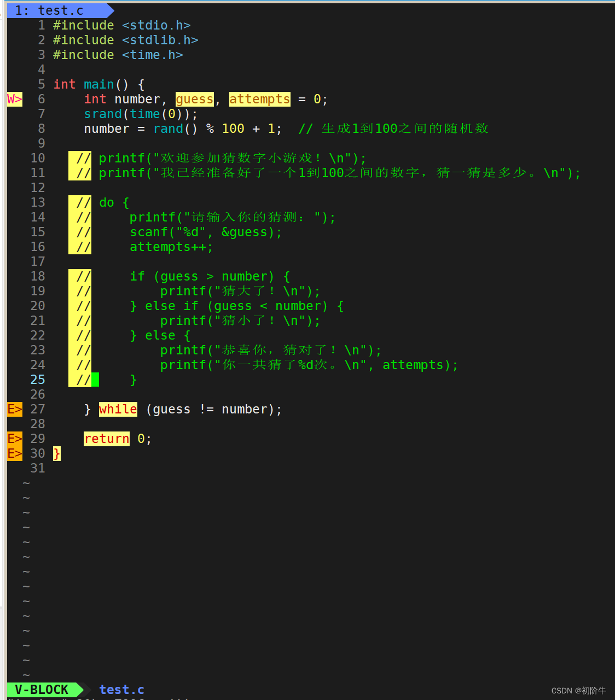This screenshot has width=615, height=700.
Task: Place the cursor on '#include <stdio.h>'
Action: [x=121, y=25]
